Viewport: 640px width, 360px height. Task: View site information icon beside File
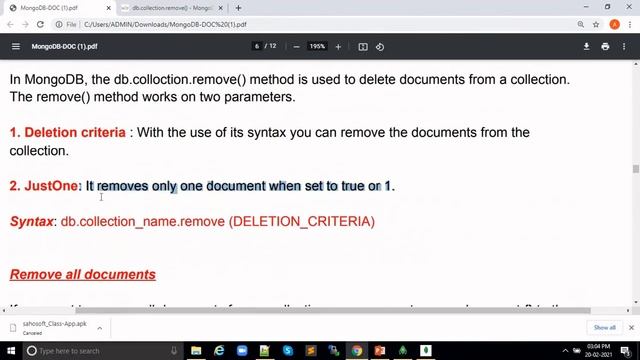tap(59, 24)
